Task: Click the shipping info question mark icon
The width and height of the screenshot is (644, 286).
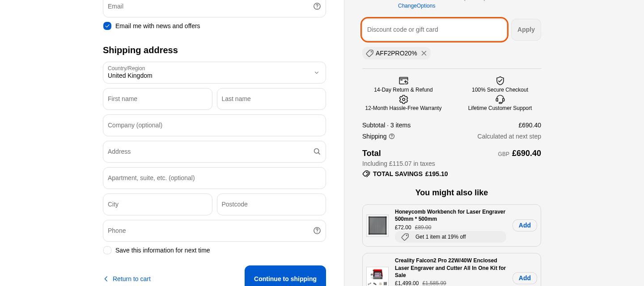Action: [392, 136]
